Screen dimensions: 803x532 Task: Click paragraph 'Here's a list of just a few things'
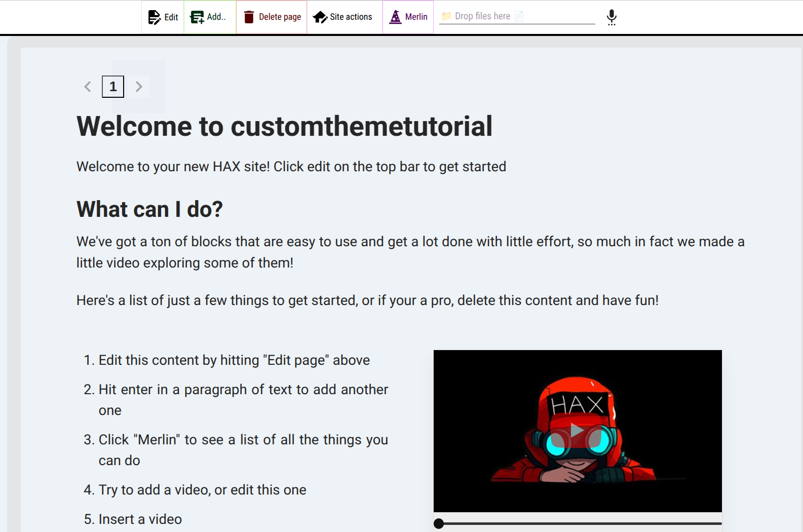(367, 300)
